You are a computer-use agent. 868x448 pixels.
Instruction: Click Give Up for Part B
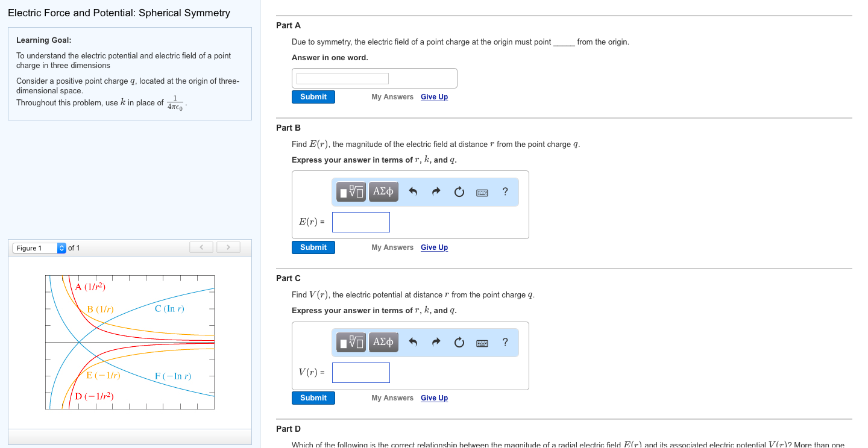pyautogui.click(x=434, y=247)
